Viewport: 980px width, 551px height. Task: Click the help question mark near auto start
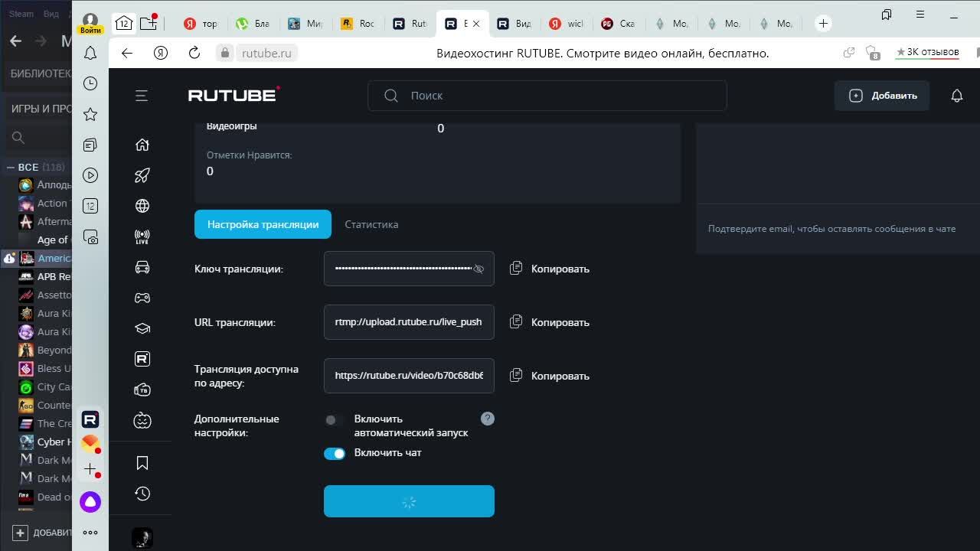(488, 419)
